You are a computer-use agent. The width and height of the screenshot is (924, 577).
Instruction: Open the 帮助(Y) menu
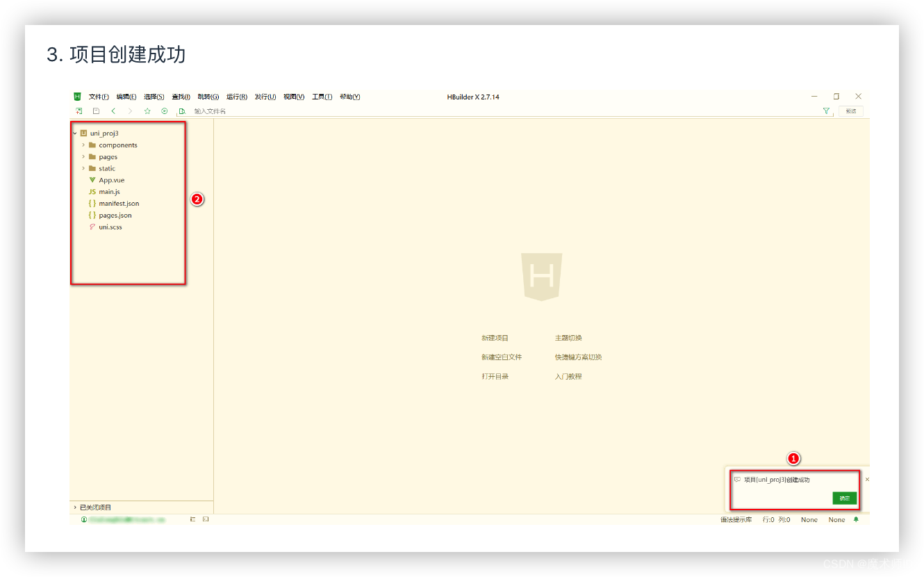pos(350,97)
